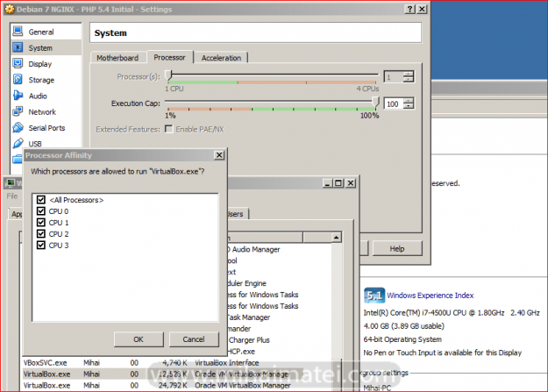Click the Intel Core i7-4500U processor text
The width and height of the screenshot is (548, 392).
click(x=452, y=312)
